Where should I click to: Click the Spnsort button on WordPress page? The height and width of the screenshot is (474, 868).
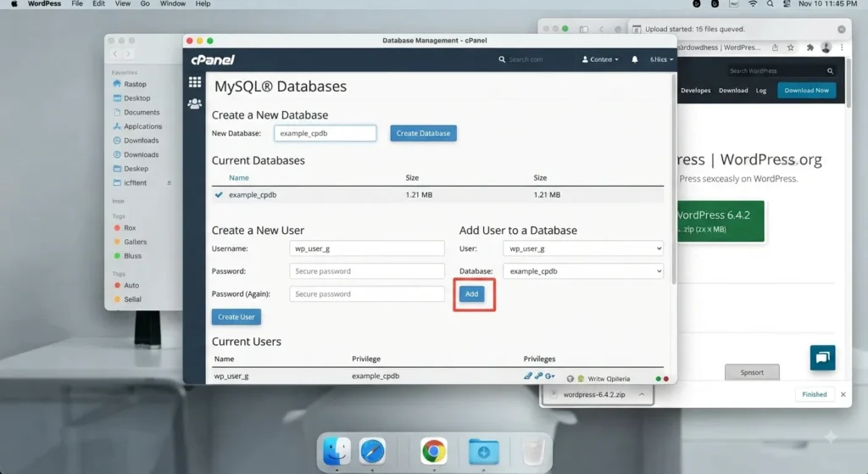click(752, 372)
